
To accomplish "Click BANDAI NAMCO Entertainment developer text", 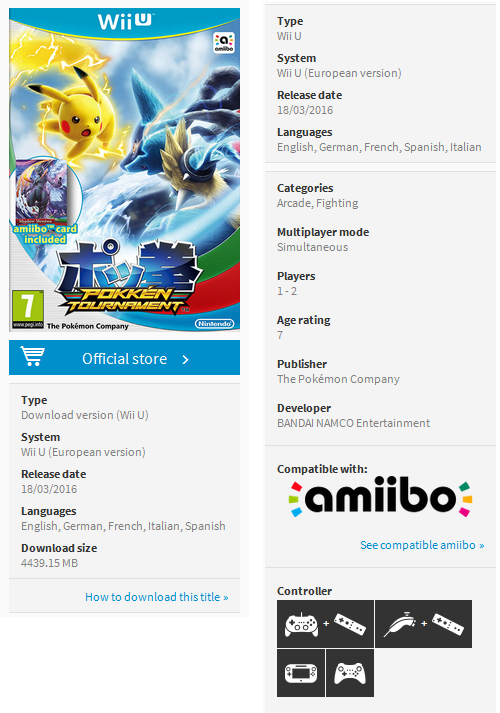I will (354, 423).
